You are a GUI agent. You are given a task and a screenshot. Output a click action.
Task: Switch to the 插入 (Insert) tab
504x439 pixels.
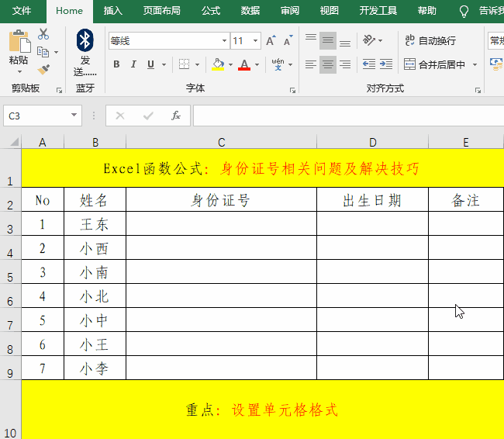(x=113, y=11)
